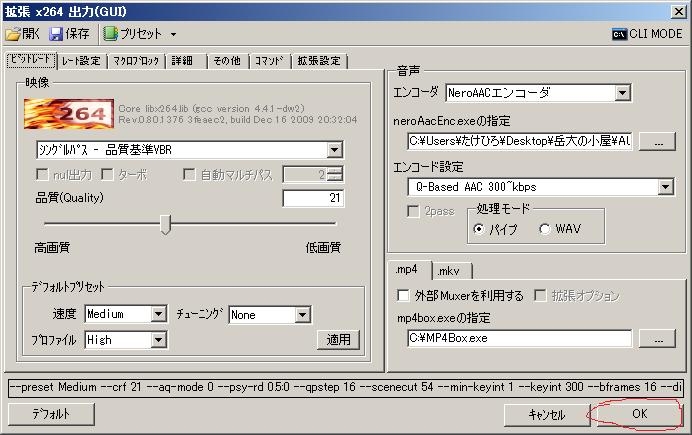Open the 拡張設定 tab
This screenshot has height=435, width=692.
tap(319, 61)
